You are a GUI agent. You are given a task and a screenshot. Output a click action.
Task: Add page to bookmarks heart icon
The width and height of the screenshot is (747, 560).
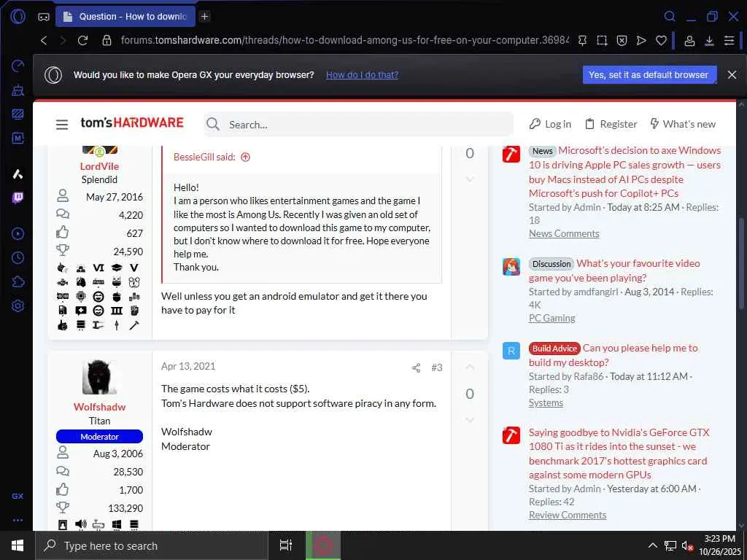pyautogui.click(x=661, y=41)
